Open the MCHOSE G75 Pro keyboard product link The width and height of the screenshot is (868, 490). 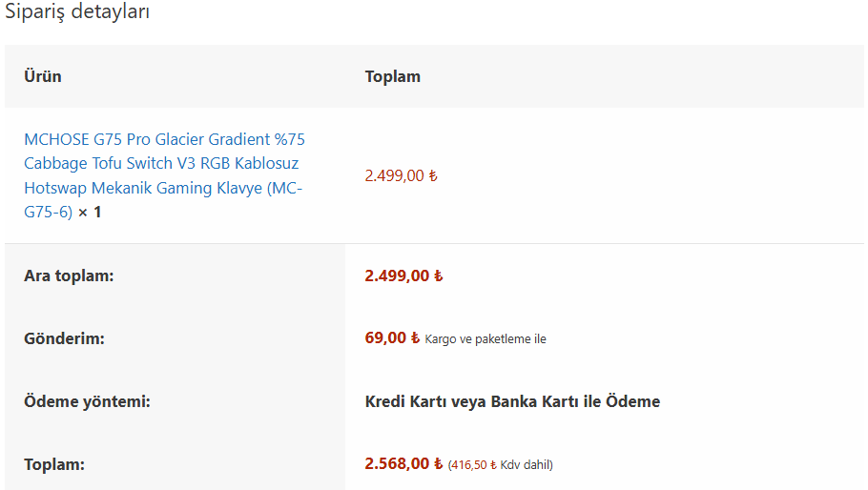164,175
